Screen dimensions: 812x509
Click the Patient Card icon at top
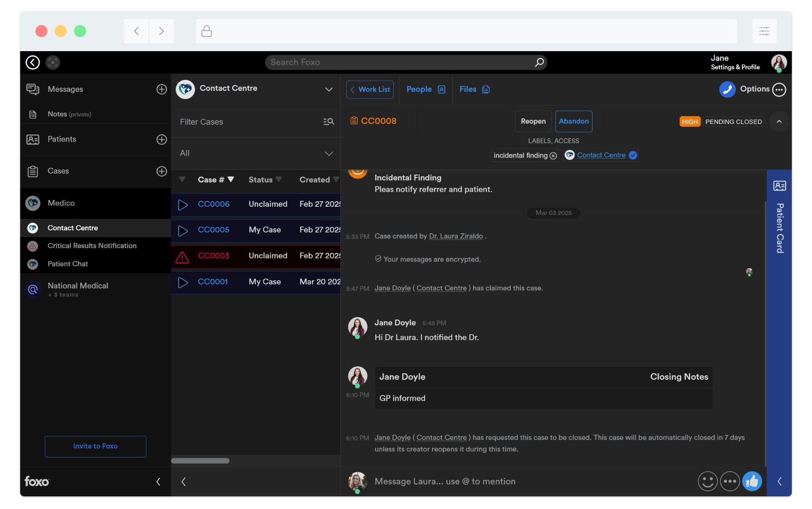tap(779, 186)
